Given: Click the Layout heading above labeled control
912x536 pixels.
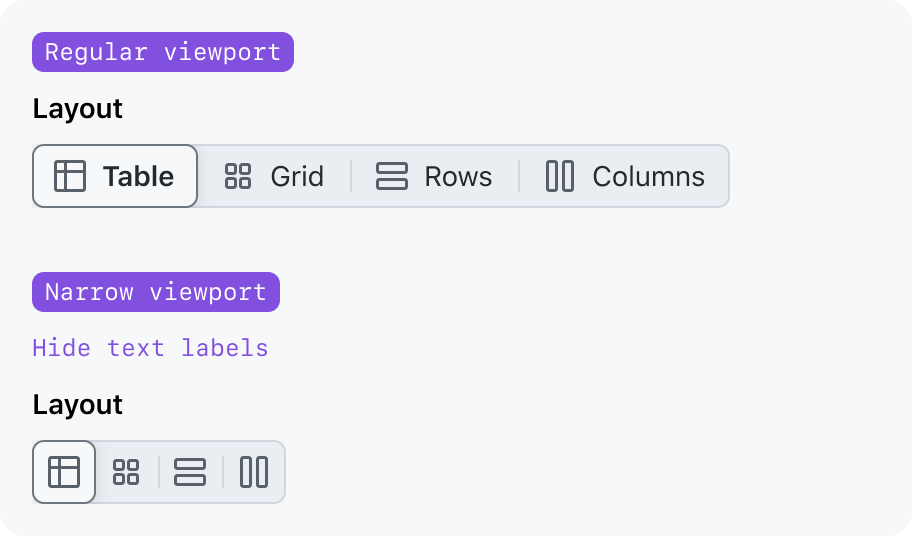Looking at the screenshot, I should point(77,109).
